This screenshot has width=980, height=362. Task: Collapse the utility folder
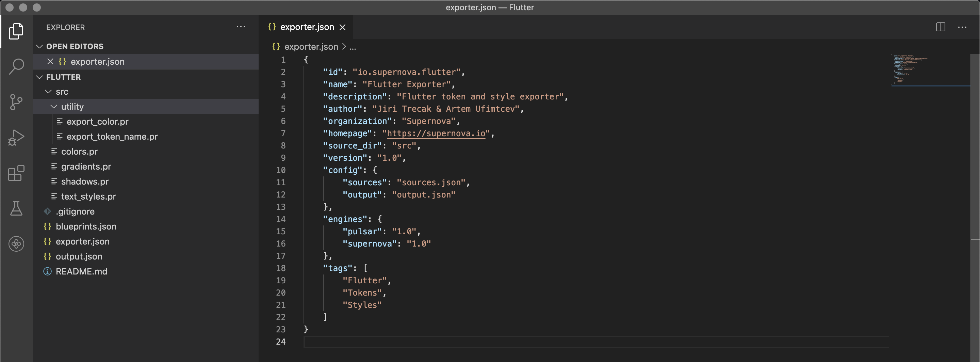point(54,107)
